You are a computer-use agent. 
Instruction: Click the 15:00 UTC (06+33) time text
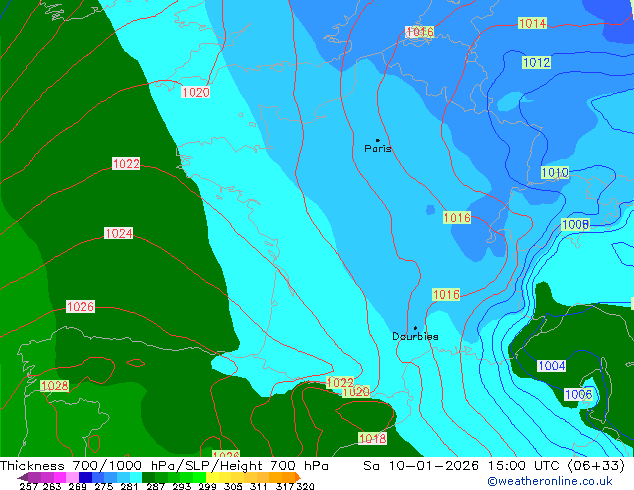(x=557, y=466)
